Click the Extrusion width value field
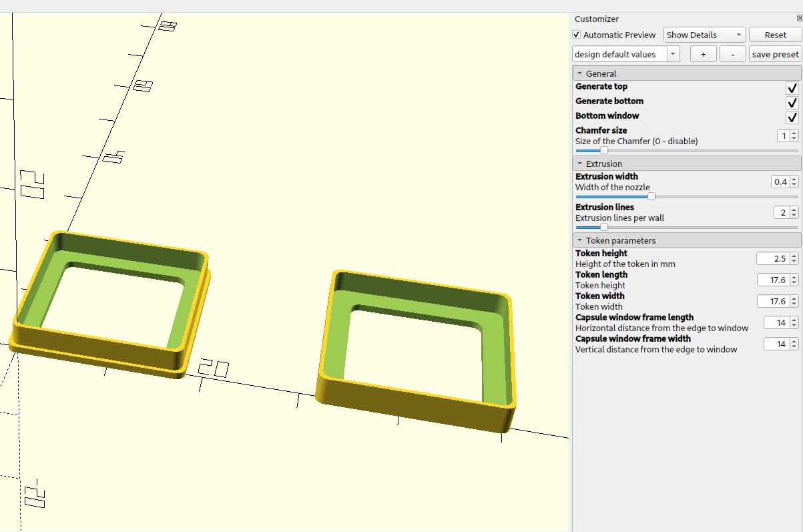The image size is (803, 532). (x=780, y=182)
